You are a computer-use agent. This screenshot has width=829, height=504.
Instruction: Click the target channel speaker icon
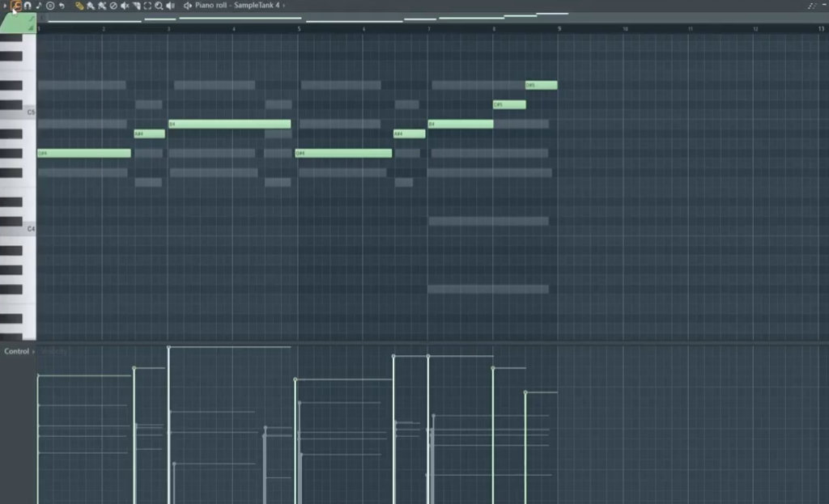pos(187,6)
